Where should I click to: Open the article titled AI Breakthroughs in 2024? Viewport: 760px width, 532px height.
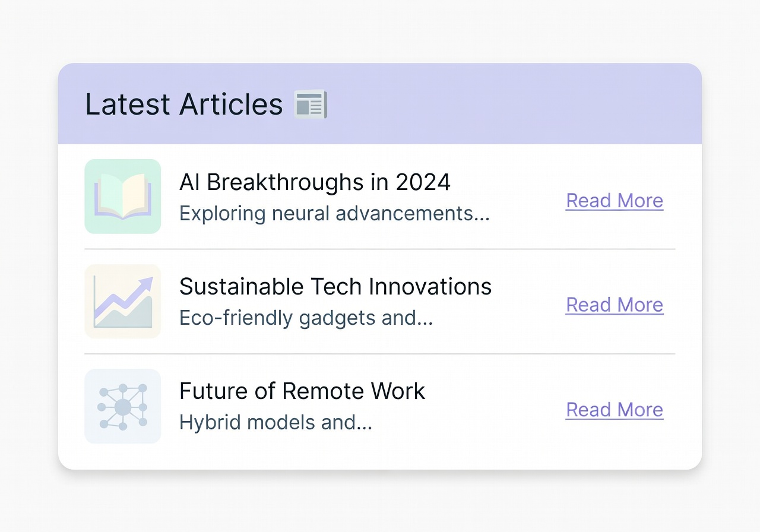click(x=315, y=182)
